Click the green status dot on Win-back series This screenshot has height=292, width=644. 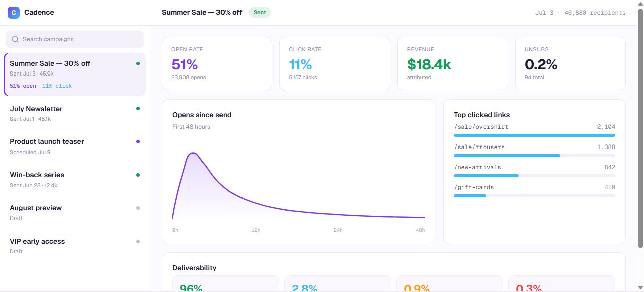138,175
